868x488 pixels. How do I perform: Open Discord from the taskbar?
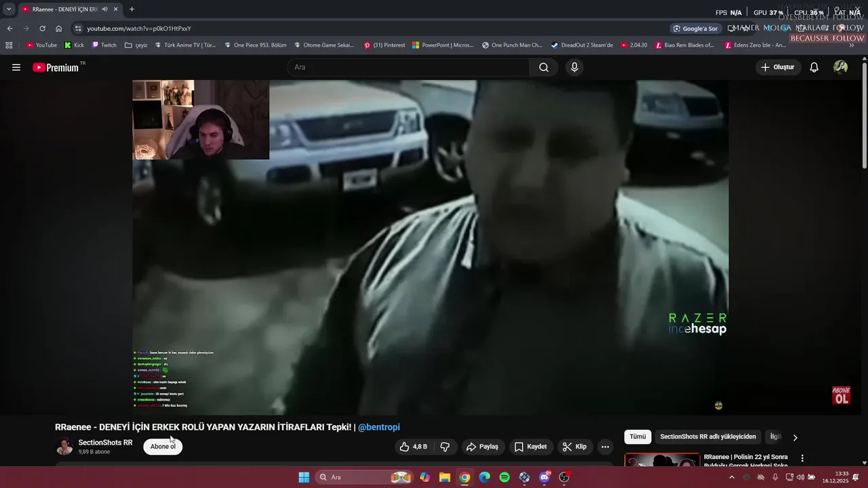click(x=545, y=477)
